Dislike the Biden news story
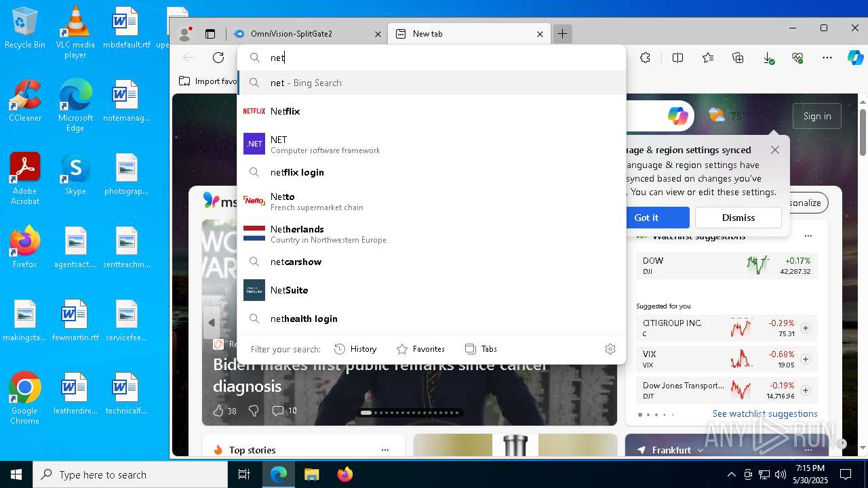Screen dimensions: 868x488 [x=254, y=411]
